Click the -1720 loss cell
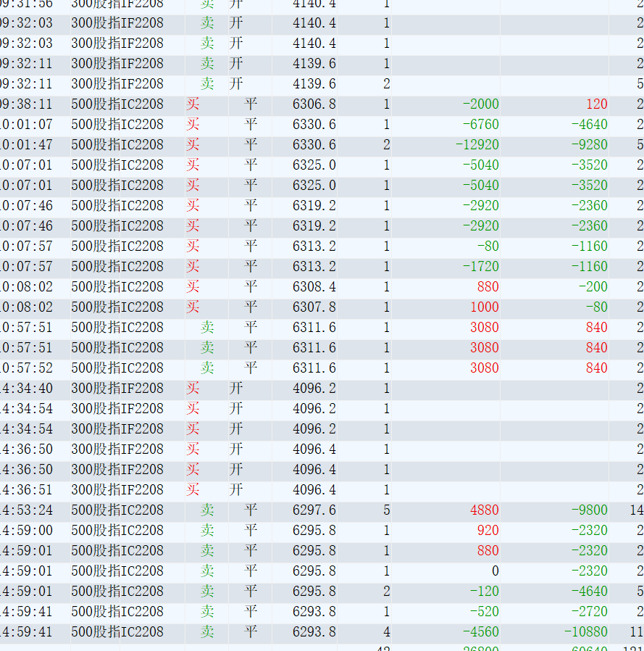This screenshot has width=644, height=651. [480, 267]
